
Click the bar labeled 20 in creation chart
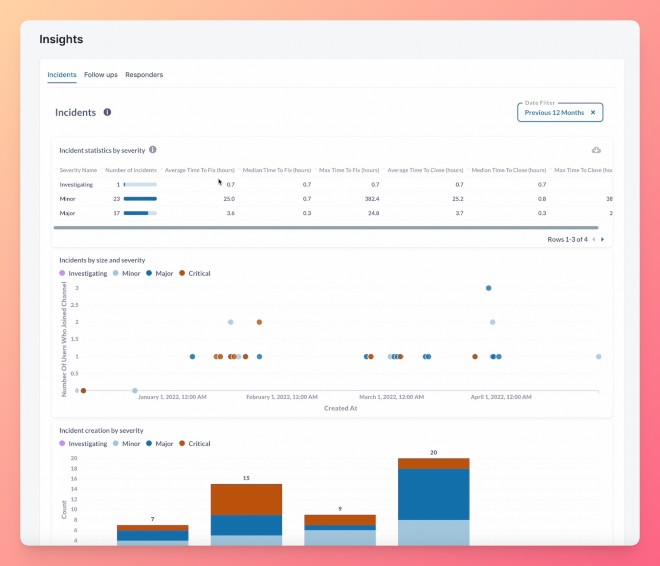point(434,502)
